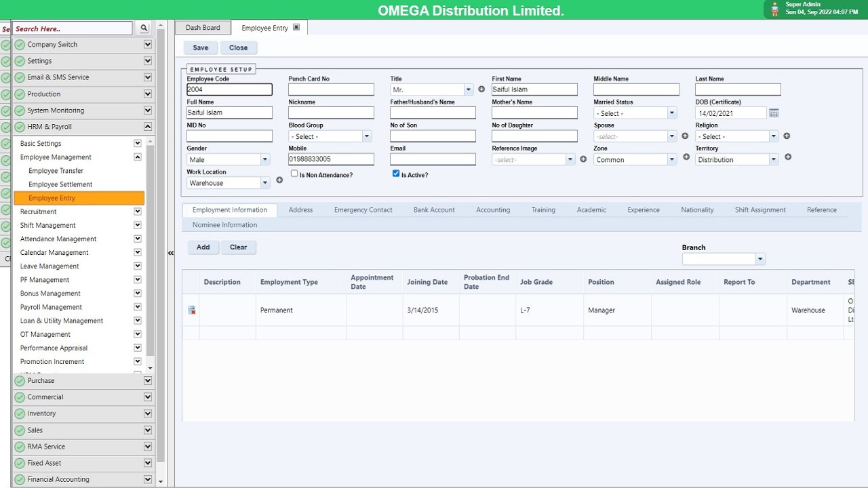This screenshot has width=868, height=488.
Task: Click the Commercial module check icon
Action: click(20, 397)
